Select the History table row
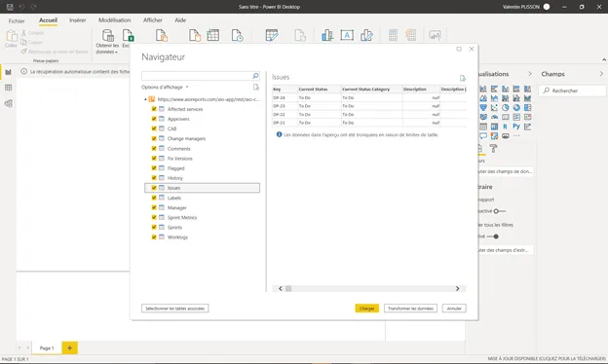Screen dimensions: 608x364 tap(202, 178)
